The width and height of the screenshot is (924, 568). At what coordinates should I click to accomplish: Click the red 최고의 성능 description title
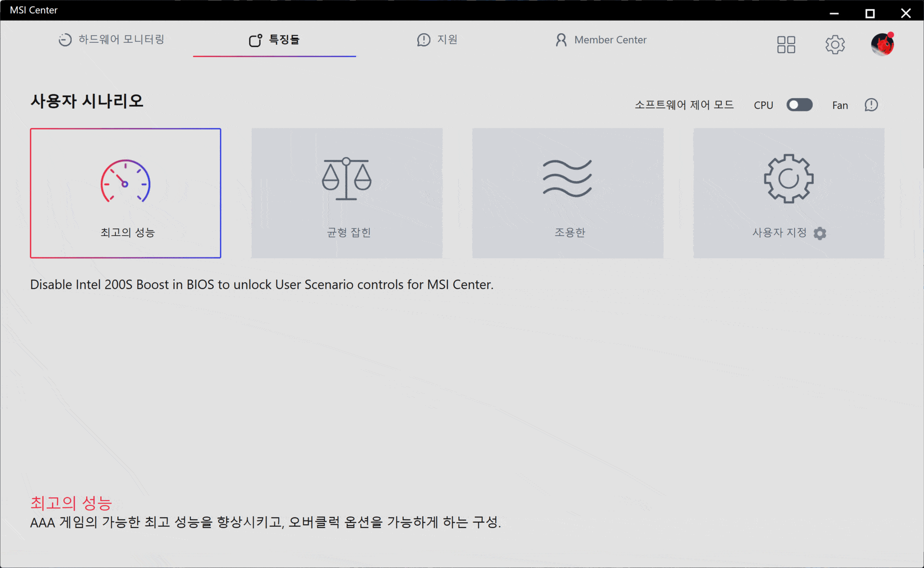[x=71, y=503]
